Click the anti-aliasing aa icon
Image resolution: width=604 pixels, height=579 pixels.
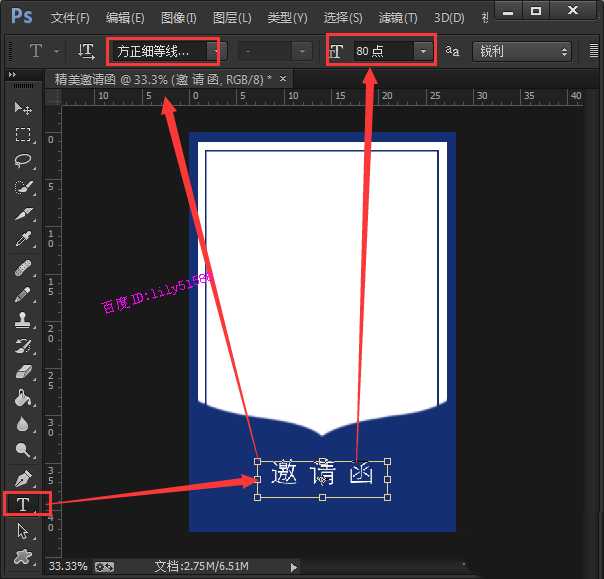pyautogui.click(x=452, y=51)
